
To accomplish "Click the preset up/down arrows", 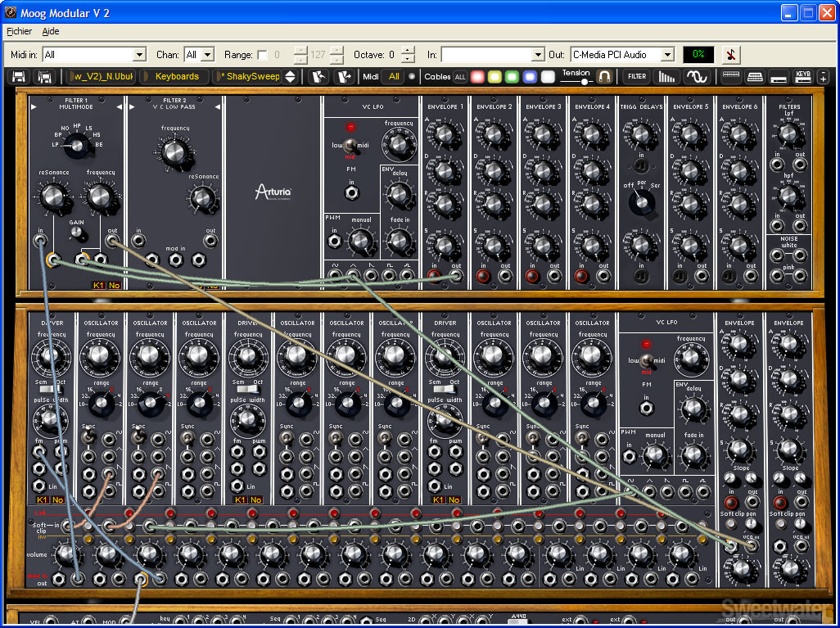I will point(290,77).
